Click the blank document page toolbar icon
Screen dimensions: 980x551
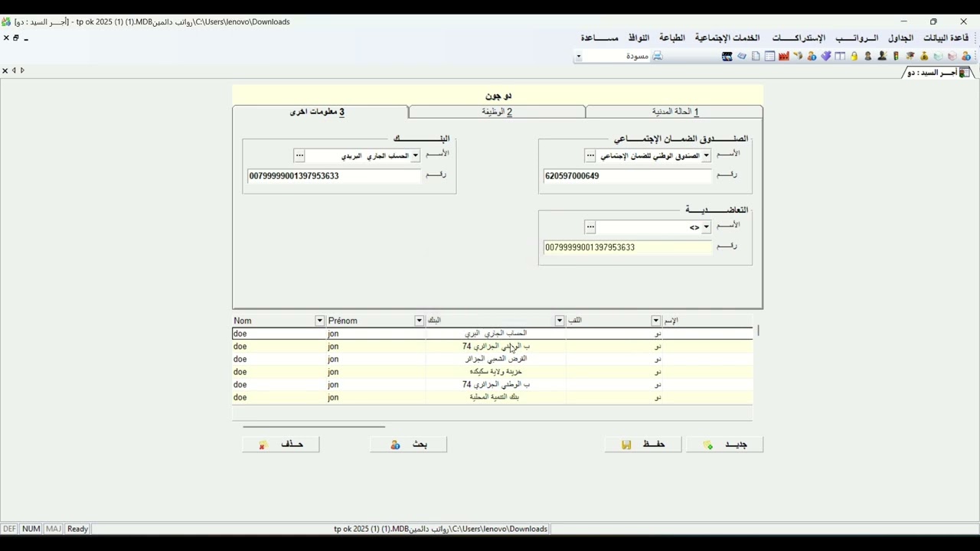pyautogui.click(x=756, y=56)
